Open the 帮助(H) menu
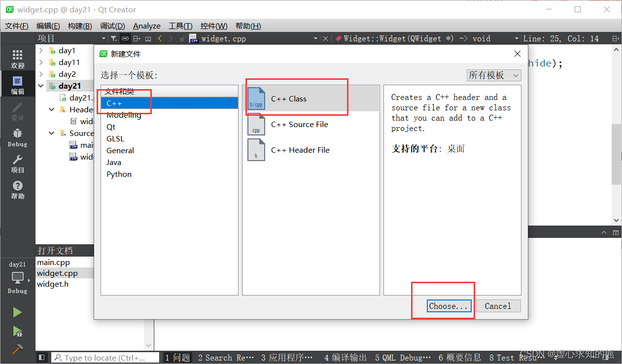 click(x=248, y=26)
